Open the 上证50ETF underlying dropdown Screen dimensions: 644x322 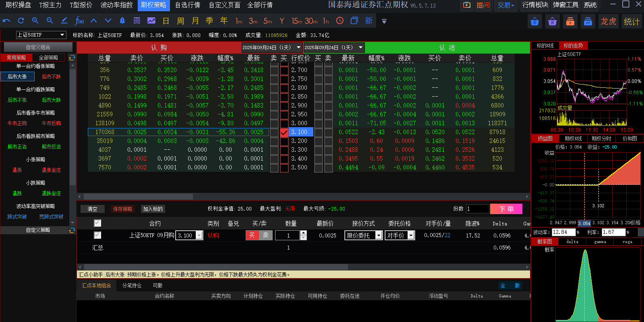pos(41,35)
